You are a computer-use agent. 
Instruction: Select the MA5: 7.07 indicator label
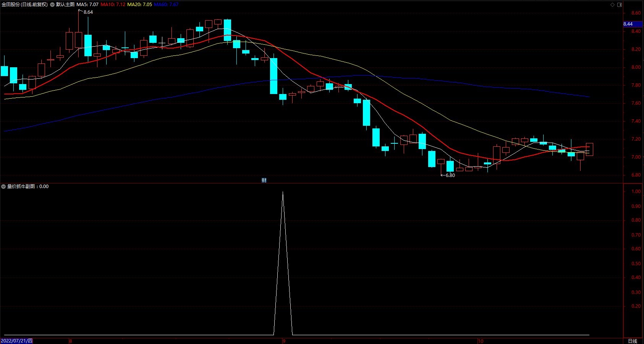(x=87, y=5)
